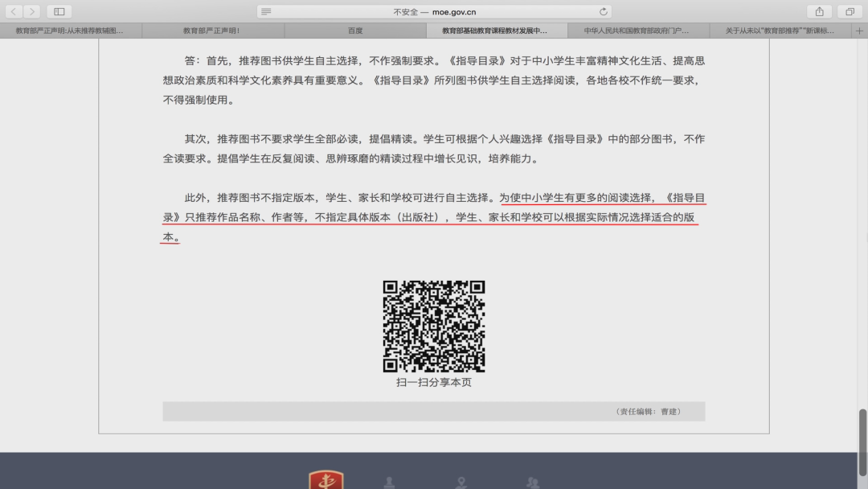Switch to the 教育部严正声明！ tab

(212, 31)
